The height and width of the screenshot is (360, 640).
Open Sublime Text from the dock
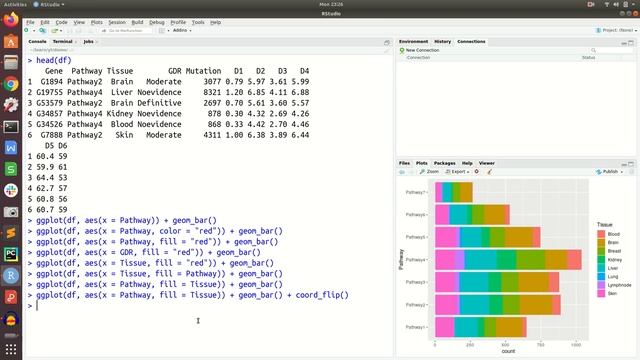(11, 233)
